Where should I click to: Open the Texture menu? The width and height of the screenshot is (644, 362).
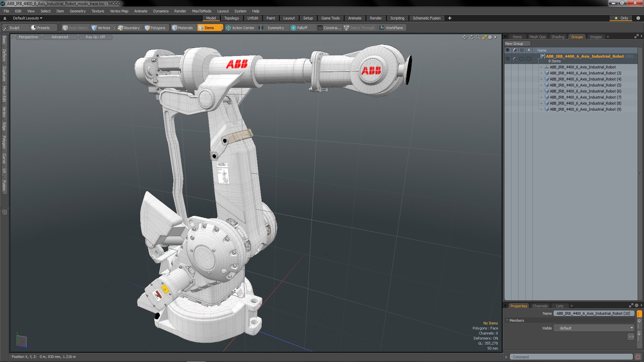[x=98, y=11]
